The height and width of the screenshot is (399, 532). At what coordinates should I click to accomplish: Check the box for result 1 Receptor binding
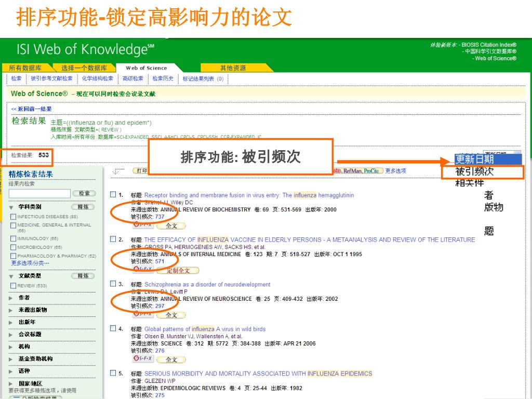(x=113, y=194)
